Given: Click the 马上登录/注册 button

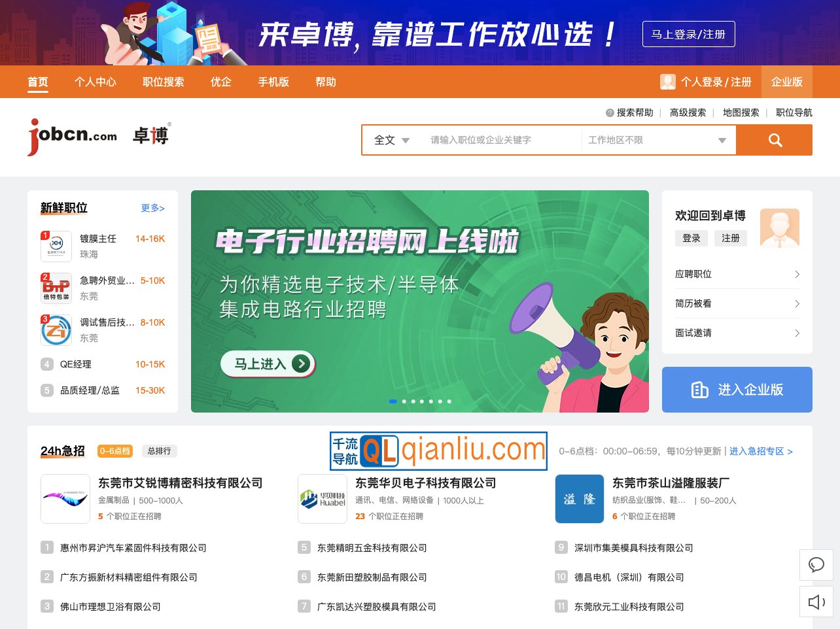Looking at the screenshot, I should 688,34.
